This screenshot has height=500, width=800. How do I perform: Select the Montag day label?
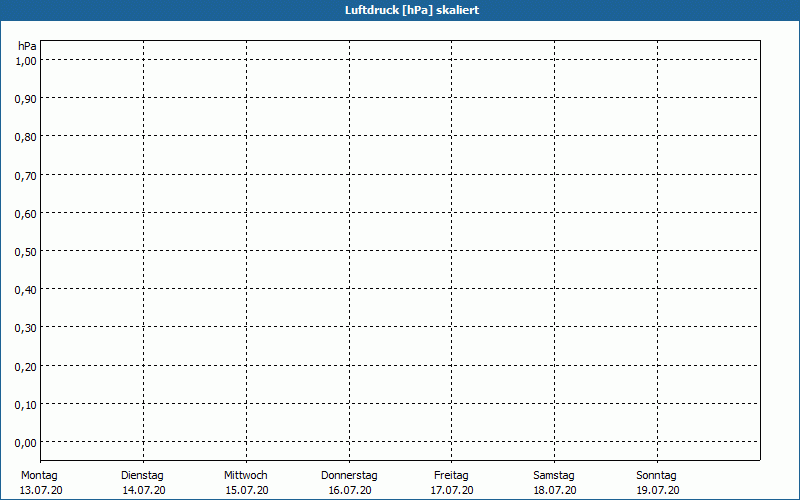tap(39, 475)
